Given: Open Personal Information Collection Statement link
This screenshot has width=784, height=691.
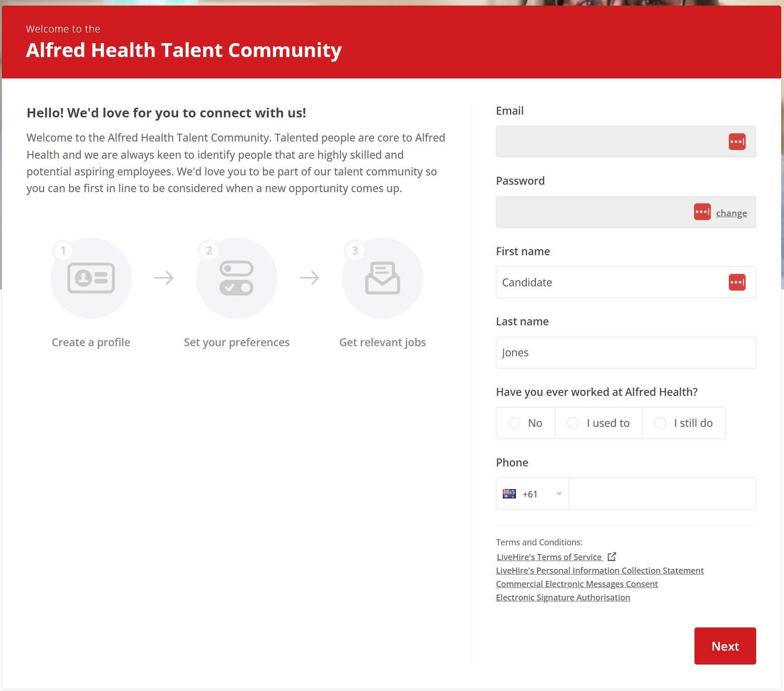Looking at the screenshot, I should (x=599, y=570).
